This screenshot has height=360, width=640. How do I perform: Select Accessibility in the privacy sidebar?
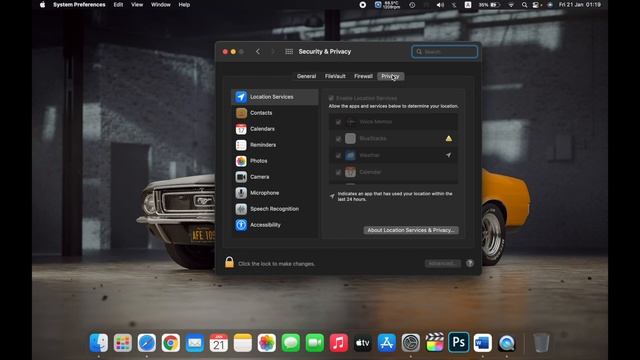point(275,225)
